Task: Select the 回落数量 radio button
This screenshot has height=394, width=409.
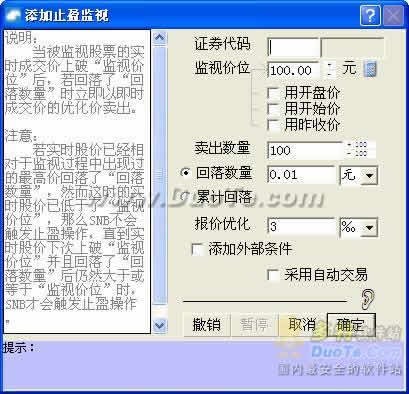Action: click(185, 173)
